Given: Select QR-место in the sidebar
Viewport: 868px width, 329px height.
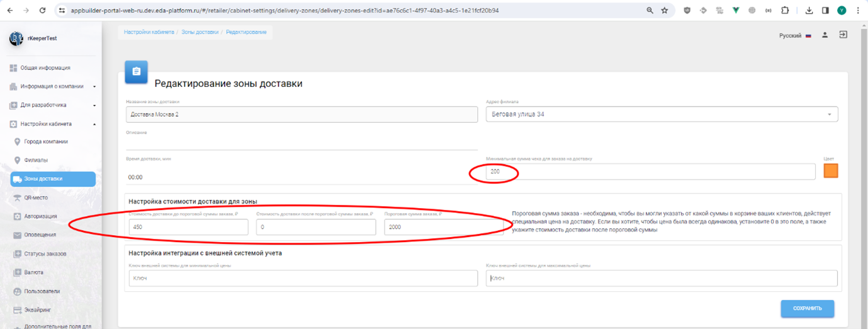Looking at the screenshot, I should [x=36, y=197].
